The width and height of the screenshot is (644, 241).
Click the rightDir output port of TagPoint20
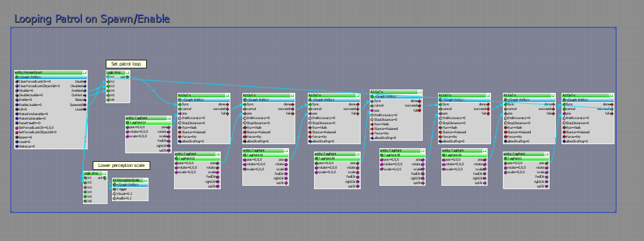485,178
